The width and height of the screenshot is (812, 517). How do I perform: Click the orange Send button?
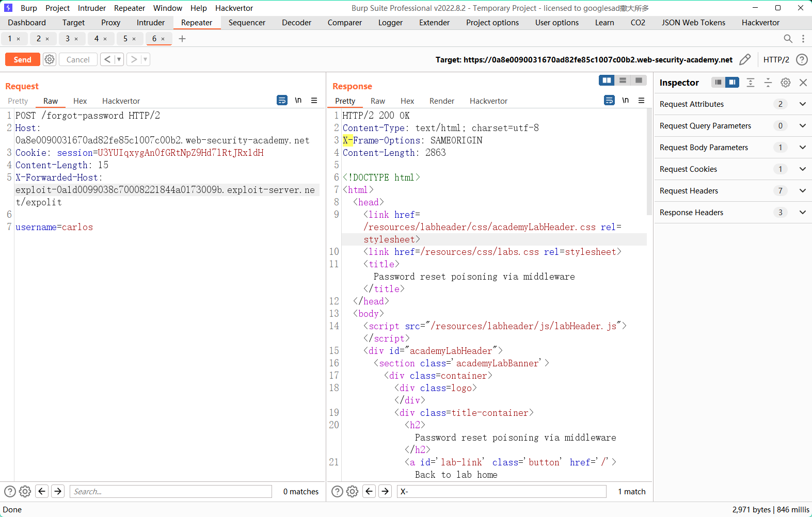(x=22, y=59)
